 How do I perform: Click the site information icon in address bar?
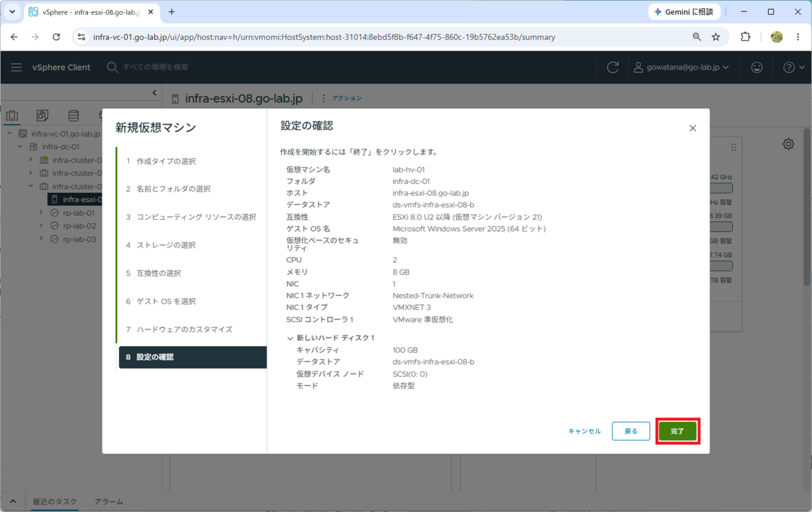point(81,37)
